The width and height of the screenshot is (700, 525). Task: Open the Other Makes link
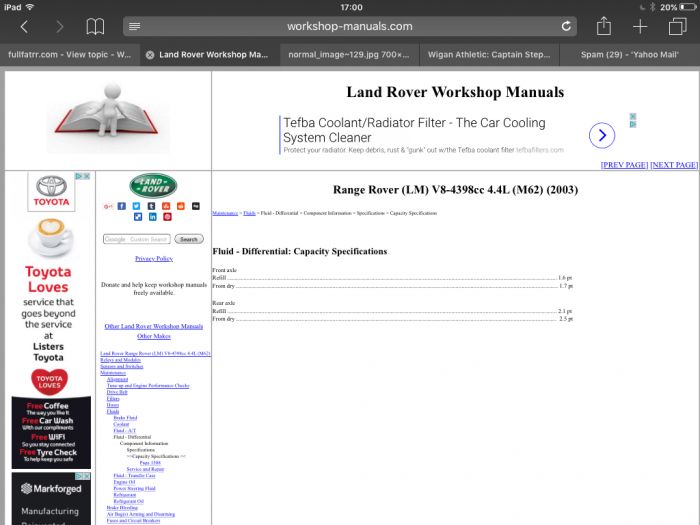pos(154,336)
